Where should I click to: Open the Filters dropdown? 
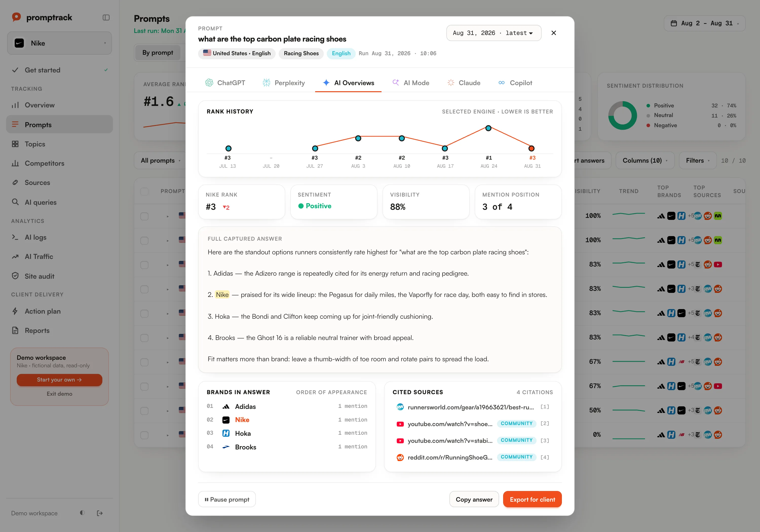[x=697, y=160]
